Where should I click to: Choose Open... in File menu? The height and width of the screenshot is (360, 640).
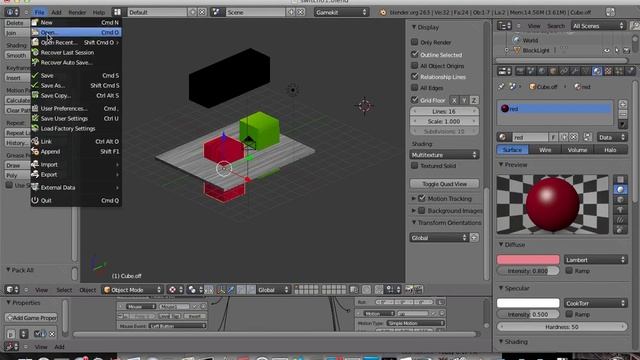click(76, 32)
